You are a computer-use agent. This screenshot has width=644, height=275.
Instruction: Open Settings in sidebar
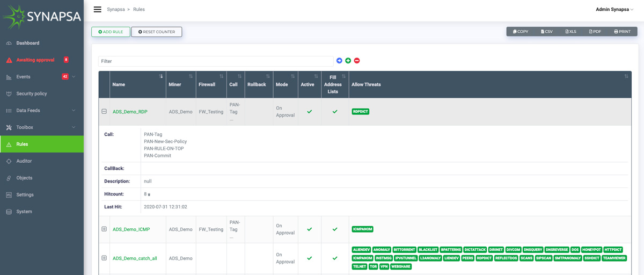pos(25,194)
